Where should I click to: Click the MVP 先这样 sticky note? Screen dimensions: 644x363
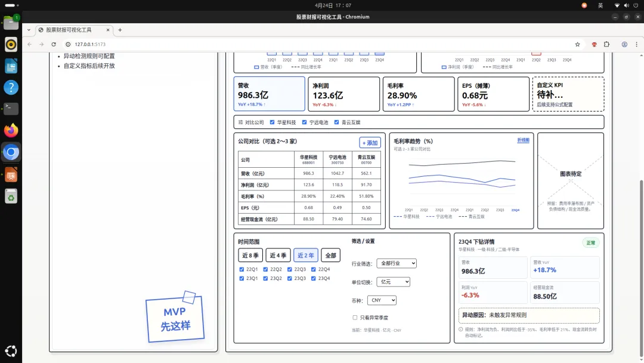pyautogui.click(x=175, y=318)
